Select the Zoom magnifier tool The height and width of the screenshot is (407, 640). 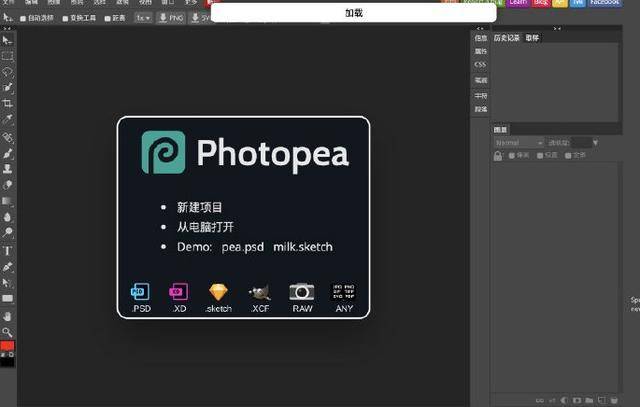coord(7,332)
